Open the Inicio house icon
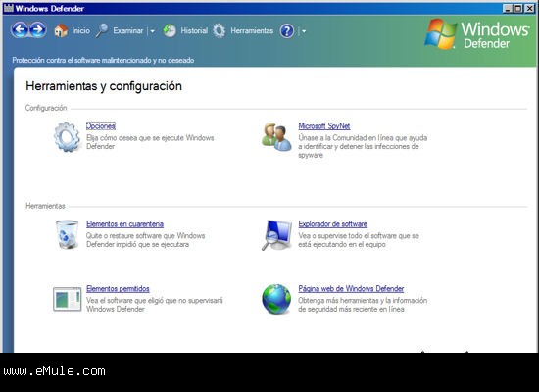 coord(61,31)
